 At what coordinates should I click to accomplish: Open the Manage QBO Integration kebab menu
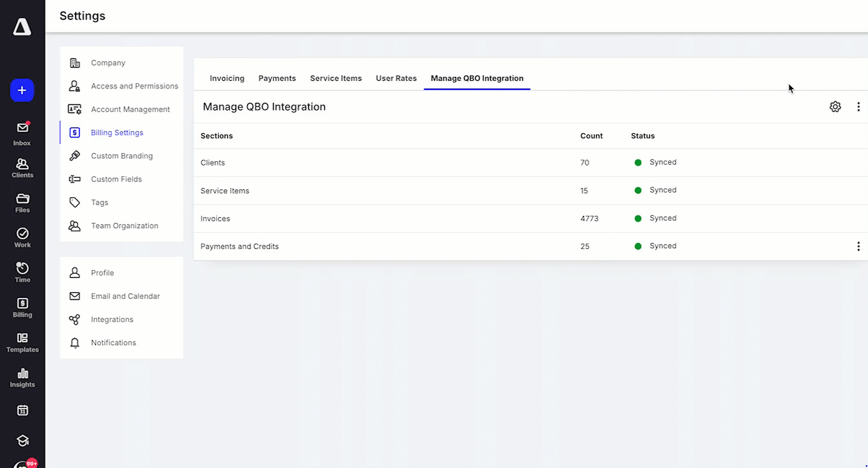pyautogui.click(x=858, y=107)
